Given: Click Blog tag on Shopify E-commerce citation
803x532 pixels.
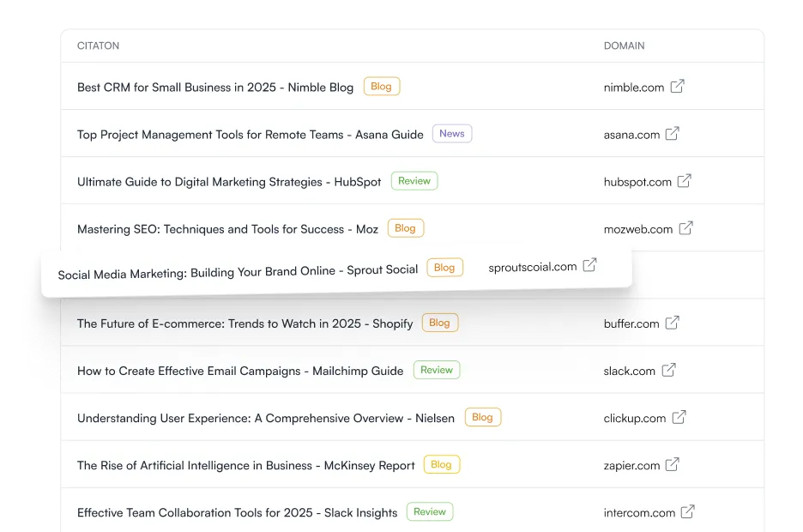Looking at the screenshot, I should click(440, 323).
